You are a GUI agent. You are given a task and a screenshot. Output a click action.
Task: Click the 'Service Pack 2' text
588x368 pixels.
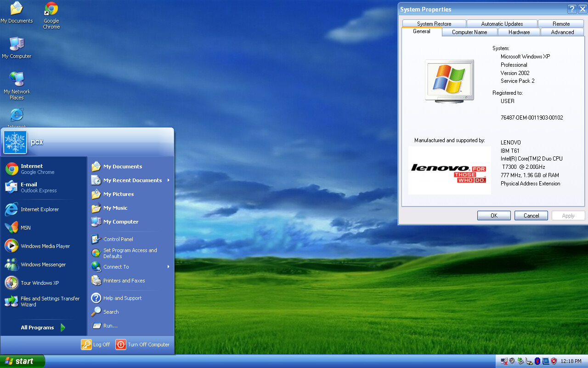click(x=517, y=81)
